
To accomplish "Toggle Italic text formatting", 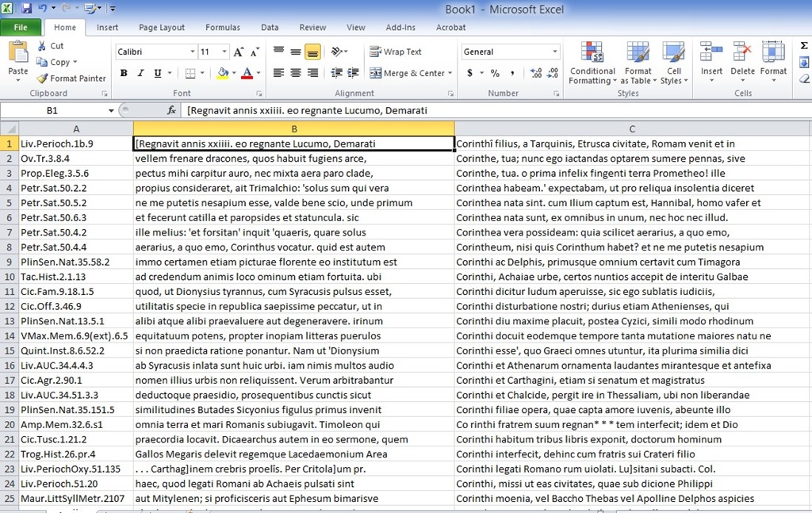I will tap(141, 73).
